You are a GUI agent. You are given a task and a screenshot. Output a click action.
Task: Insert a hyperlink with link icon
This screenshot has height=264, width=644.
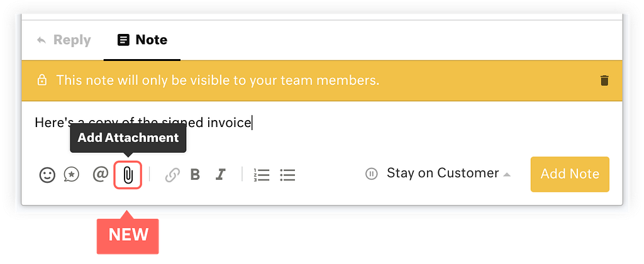point(172,175)
